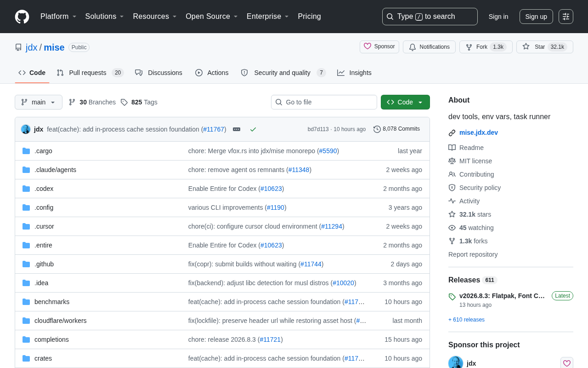Open Security and quality tab
The width and height of the screenshot is (588, 368).
tap(283, 73)
